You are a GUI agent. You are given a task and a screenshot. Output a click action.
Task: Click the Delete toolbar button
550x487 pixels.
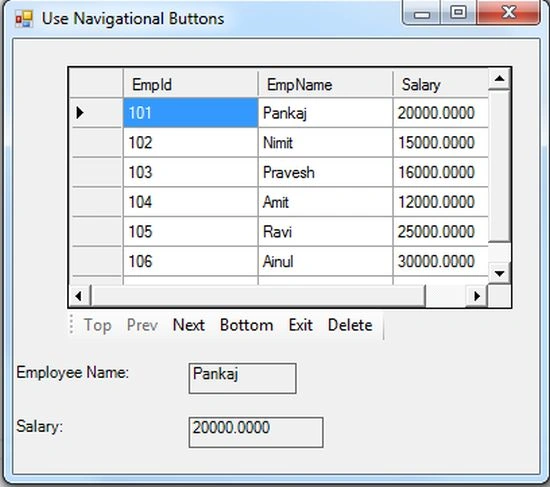(350, 325)
